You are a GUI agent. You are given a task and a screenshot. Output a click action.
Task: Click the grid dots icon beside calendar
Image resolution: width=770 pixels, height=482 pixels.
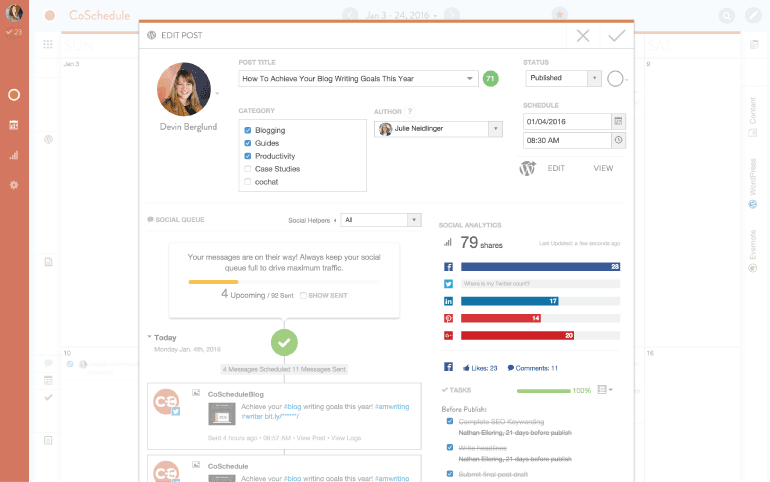(48, 45)
